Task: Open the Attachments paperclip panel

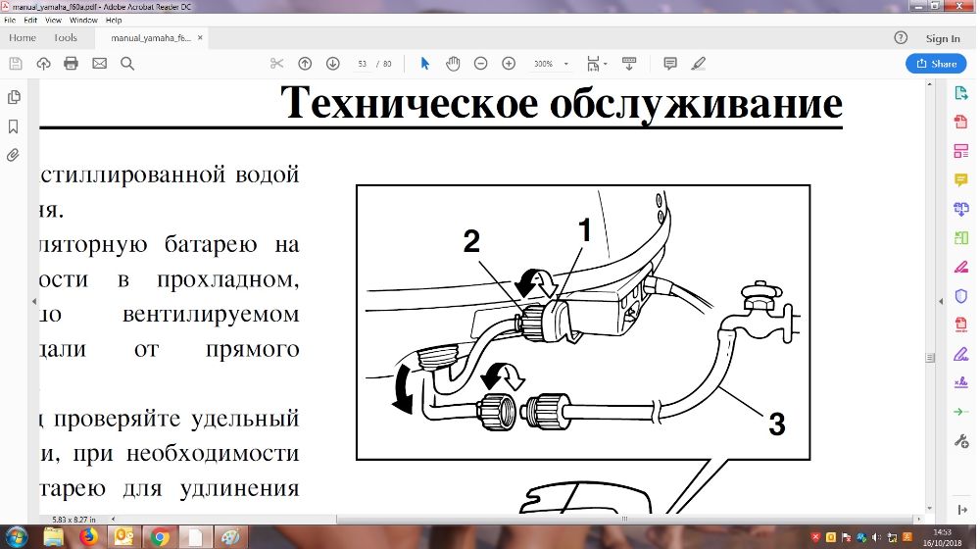Action: 14,155
